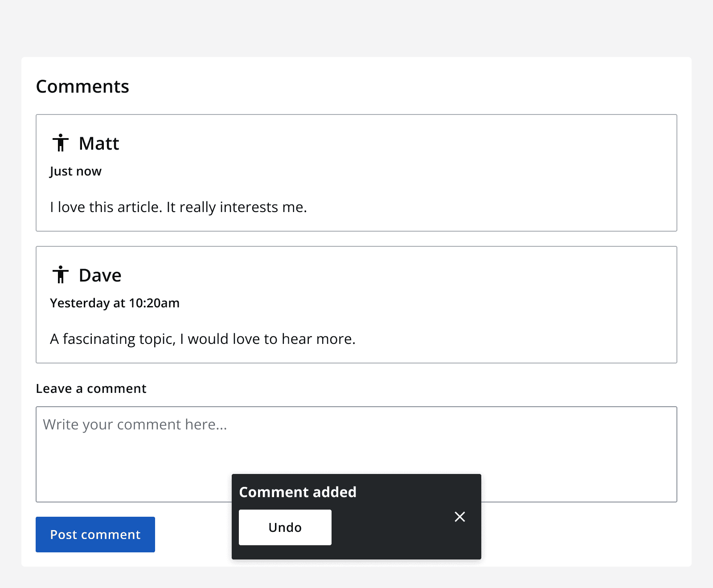The image size is (713, 588).
Task: Click the name Matt above his comment
Action: (98, 143)
